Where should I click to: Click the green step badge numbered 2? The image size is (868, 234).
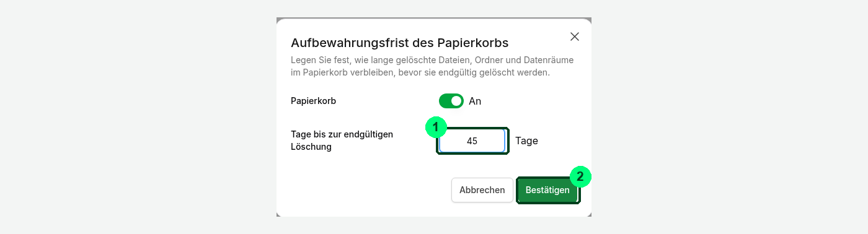coord(580,176)
